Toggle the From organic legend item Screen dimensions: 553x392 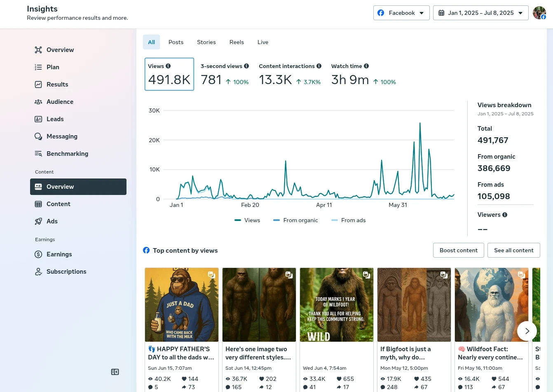coord(295,220)
